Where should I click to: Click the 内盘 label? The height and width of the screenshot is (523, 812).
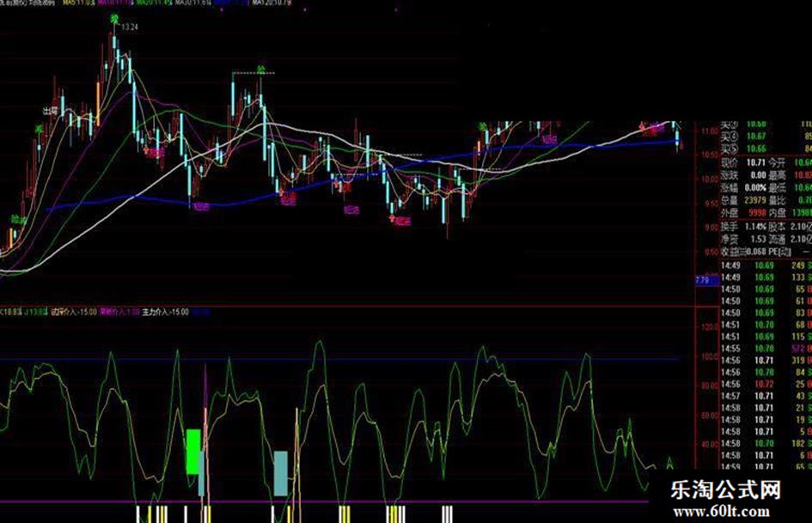777,212
